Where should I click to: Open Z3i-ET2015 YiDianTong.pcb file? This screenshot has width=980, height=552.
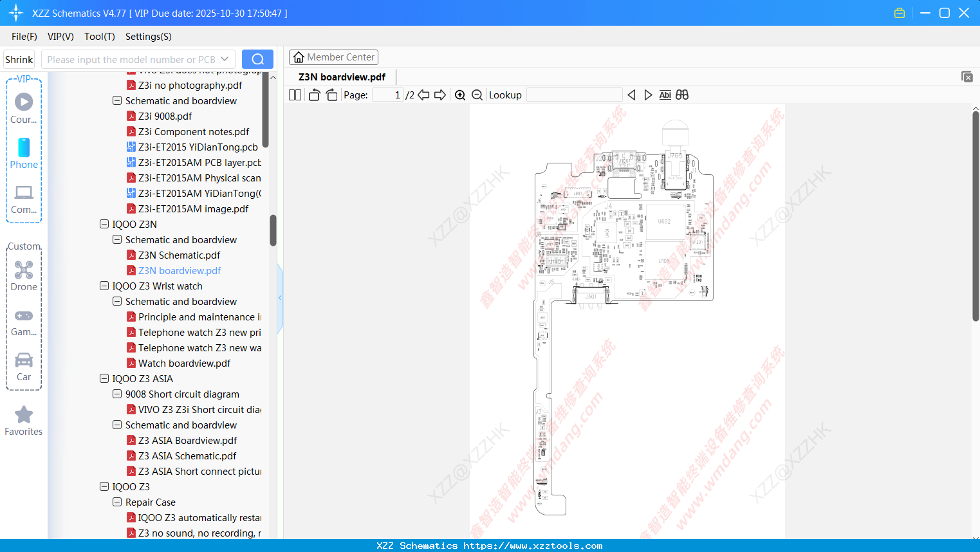[198, 147]
